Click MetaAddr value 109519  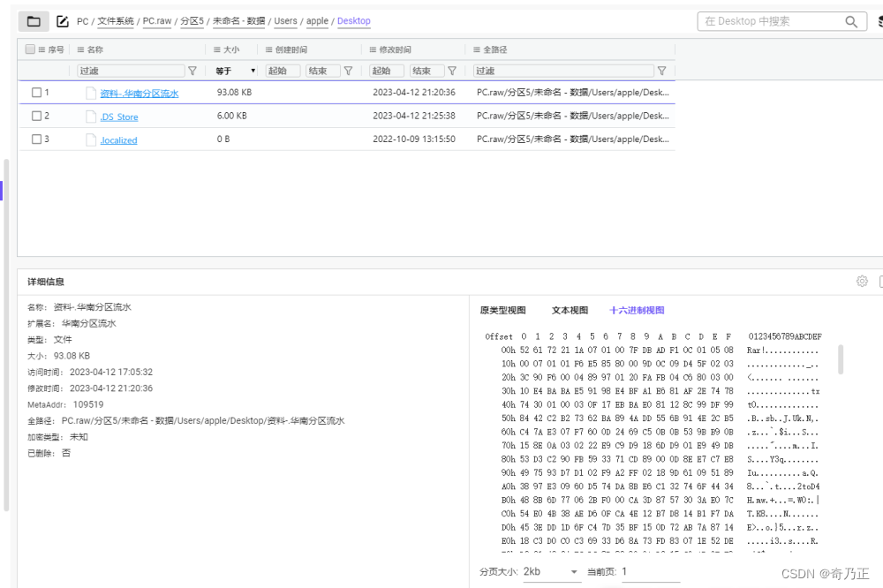[87, 404]
